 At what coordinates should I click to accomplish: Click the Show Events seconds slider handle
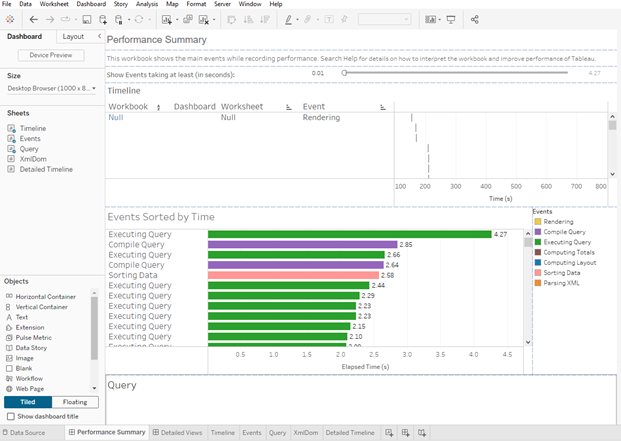point(345,73)
